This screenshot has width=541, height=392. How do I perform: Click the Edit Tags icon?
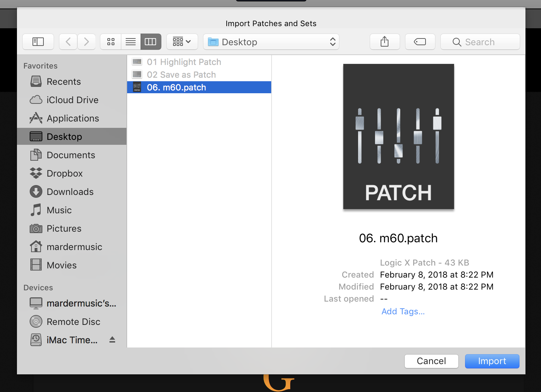(420, 42)
